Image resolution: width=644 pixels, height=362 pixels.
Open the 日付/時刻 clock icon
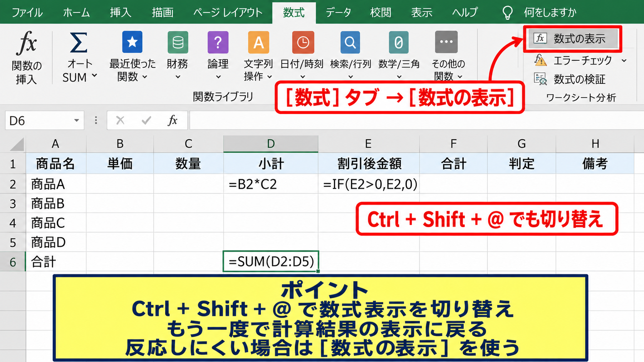click(x=303, y=42)
